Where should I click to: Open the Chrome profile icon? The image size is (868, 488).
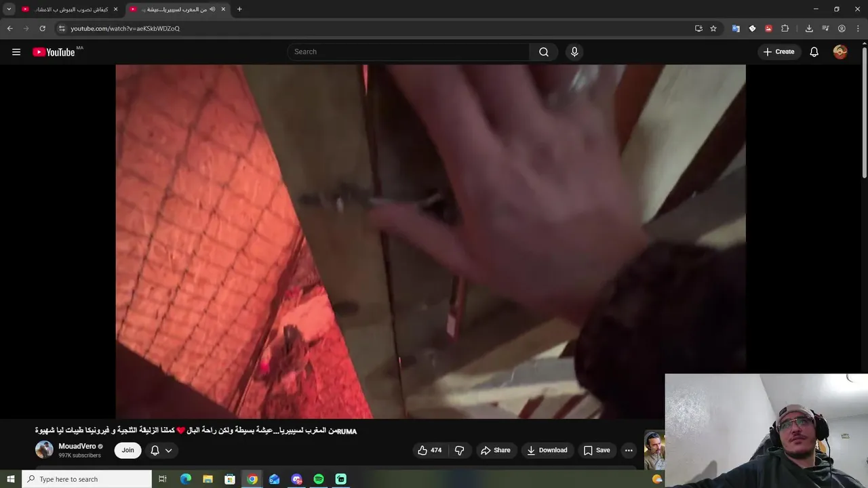[x=842, y=28]
